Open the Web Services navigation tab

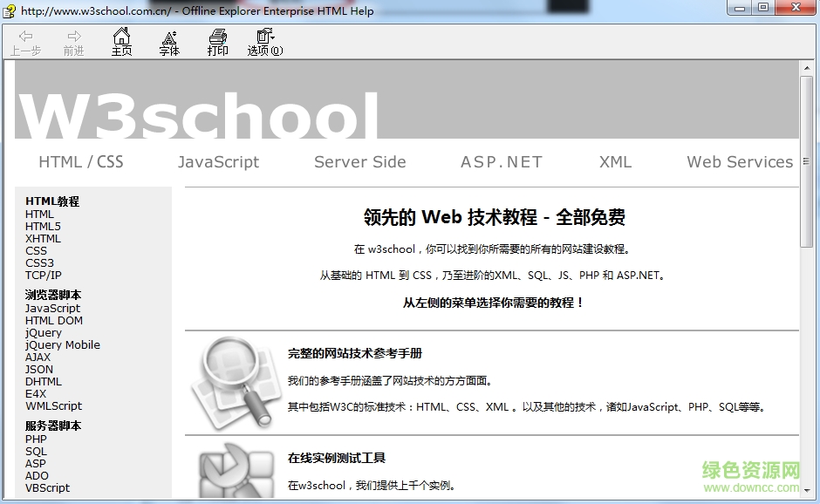point(739,161)
